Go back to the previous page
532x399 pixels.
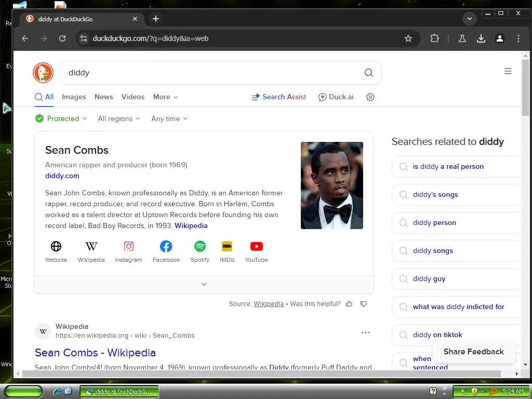25,38
